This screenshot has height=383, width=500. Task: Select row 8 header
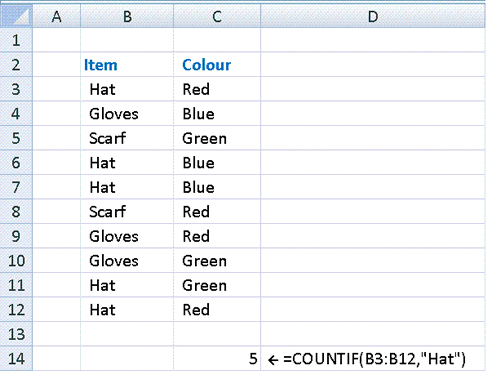point(16,211)
